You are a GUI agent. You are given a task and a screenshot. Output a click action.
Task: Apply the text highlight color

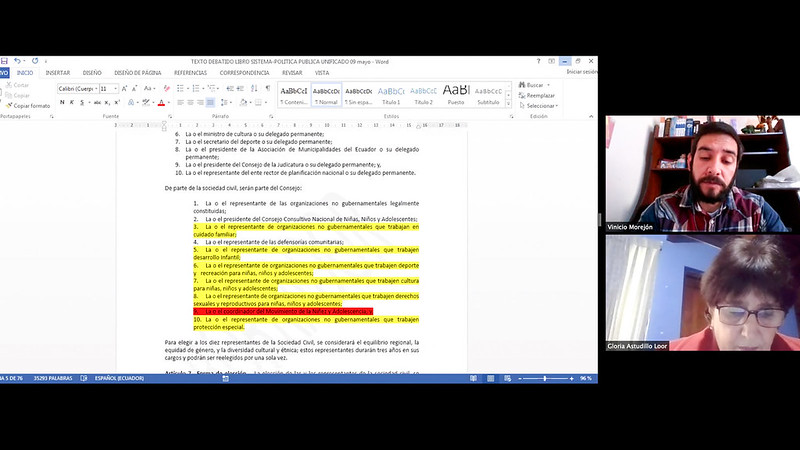(146, 103)
